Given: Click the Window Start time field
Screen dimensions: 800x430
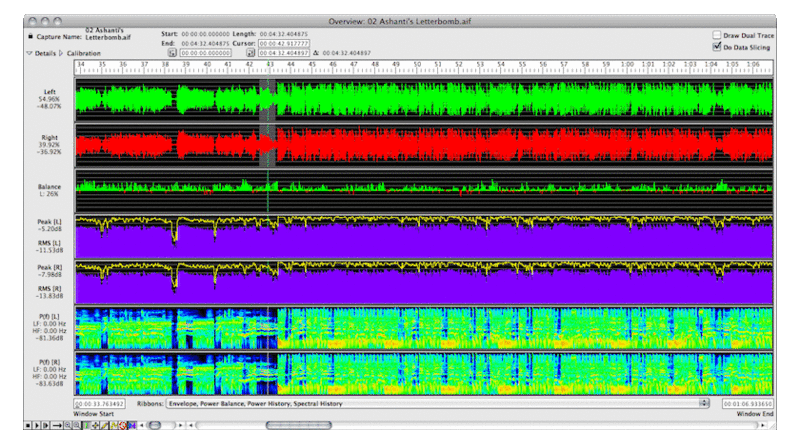Looking at the screenshot, I should point(98,404).
